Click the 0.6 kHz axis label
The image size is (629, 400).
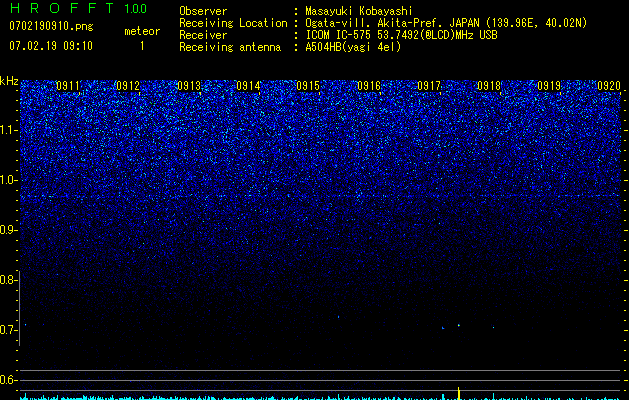coord(7,380)
